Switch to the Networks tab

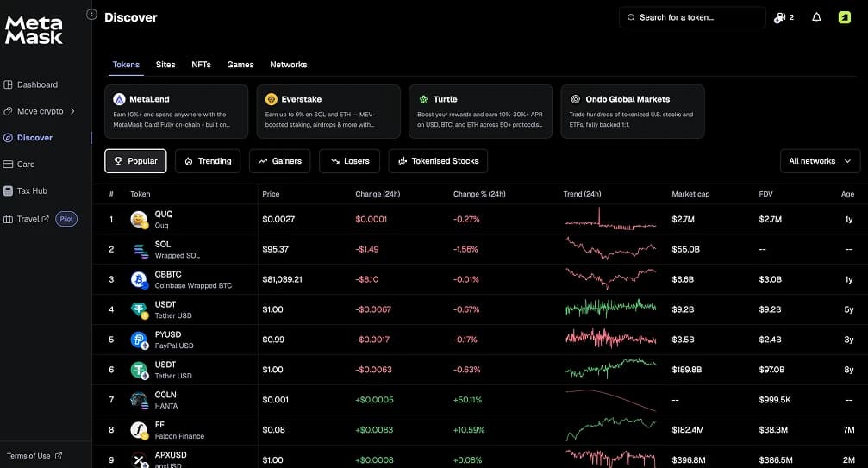(x=289, y=65)
